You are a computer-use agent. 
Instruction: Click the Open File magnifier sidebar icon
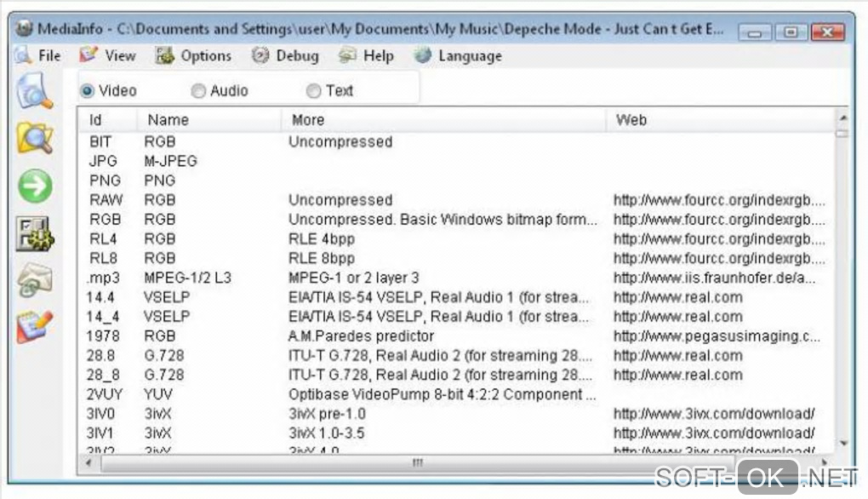point(34,91)
